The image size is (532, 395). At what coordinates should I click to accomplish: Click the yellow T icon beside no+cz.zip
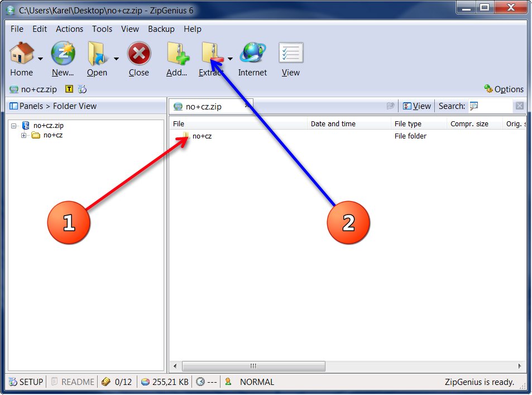click(x=69, y=89)
